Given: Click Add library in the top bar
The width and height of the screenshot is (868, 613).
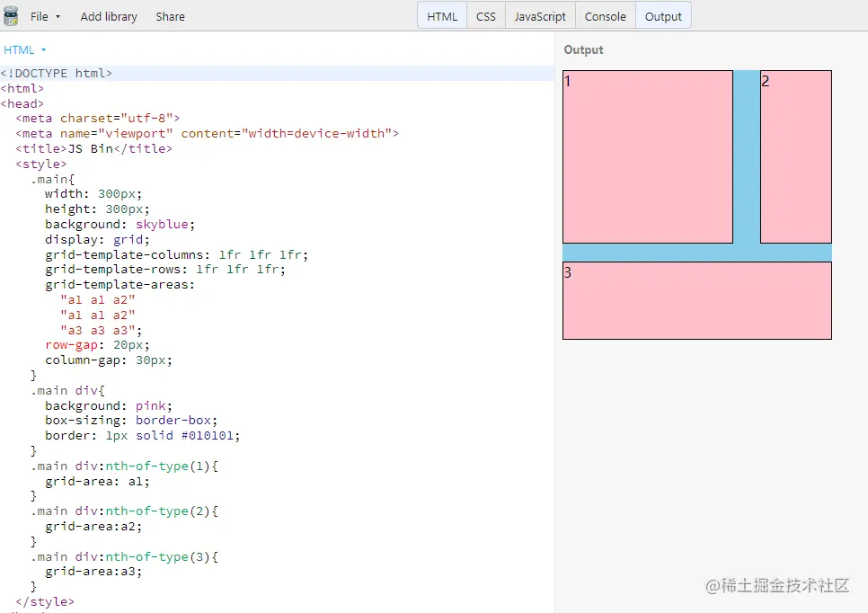Looking at the screenshot, I should click(109, 16).
